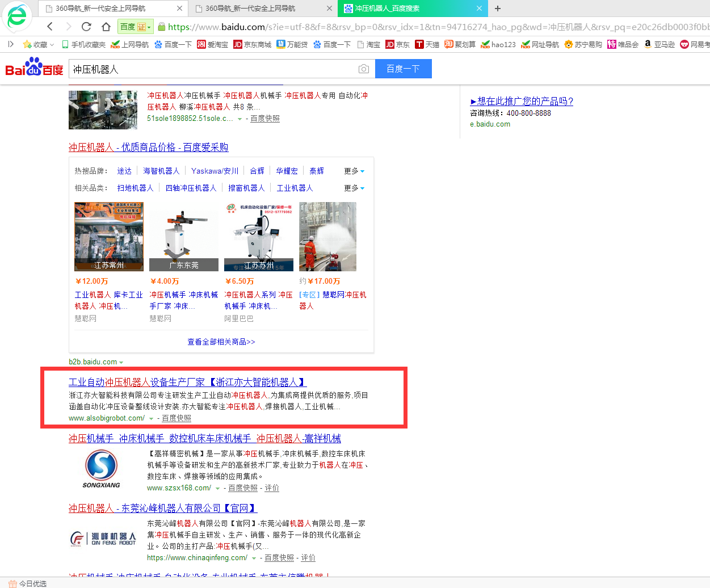Open the 江苏常州 product thumbnail
The image size is (710, 588).
click(109, 237)
